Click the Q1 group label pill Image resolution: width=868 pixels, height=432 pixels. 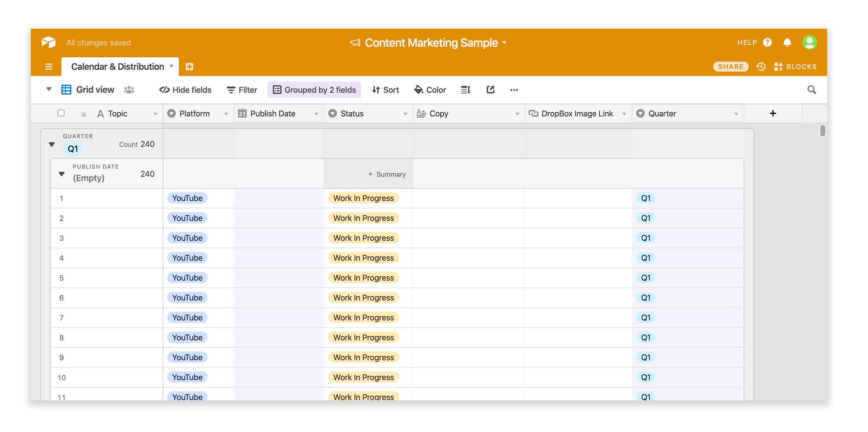coord(73,149)
